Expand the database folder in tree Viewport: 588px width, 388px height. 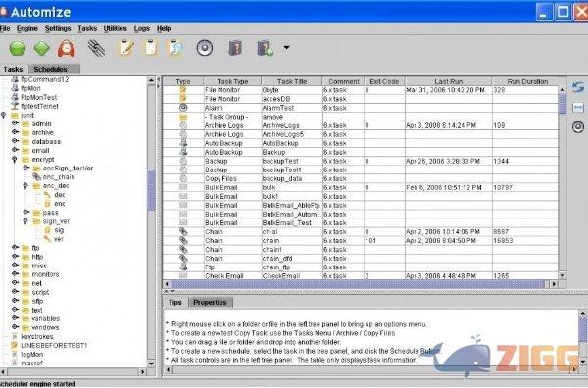15,141
